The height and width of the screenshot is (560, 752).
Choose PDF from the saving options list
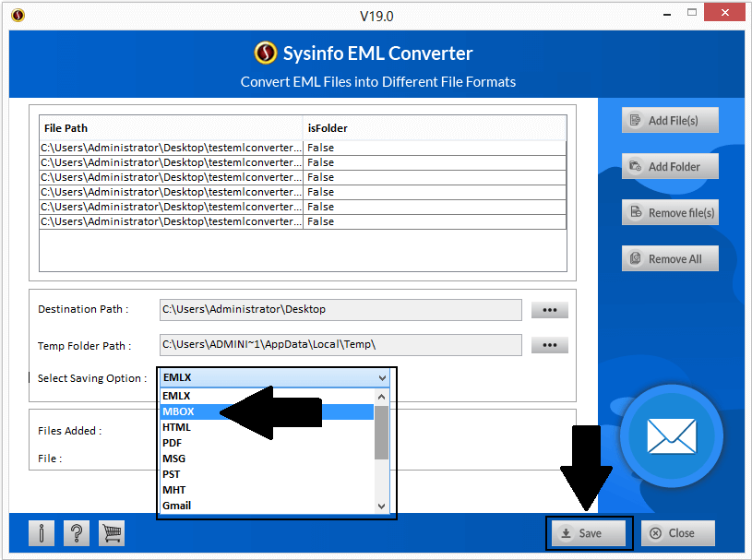click(267, 443)
